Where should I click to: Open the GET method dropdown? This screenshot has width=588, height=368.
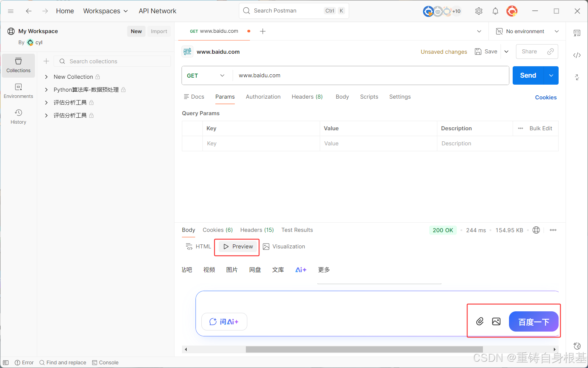pyautogui.click(x=206, y=75)
